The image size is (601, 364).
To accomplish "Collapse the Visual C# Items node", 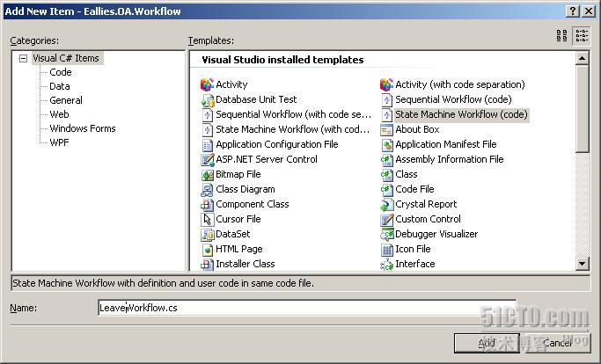I will pyautogui.click(x=23, y=58).
